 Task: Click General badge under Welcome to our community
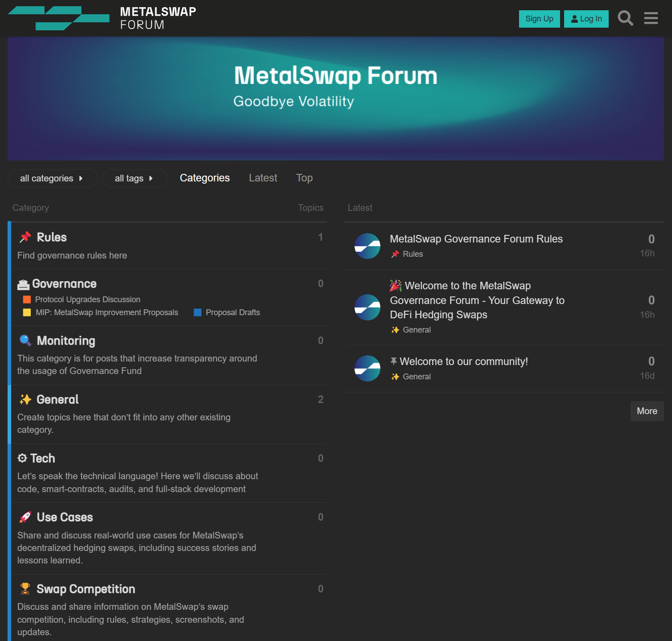411,377
